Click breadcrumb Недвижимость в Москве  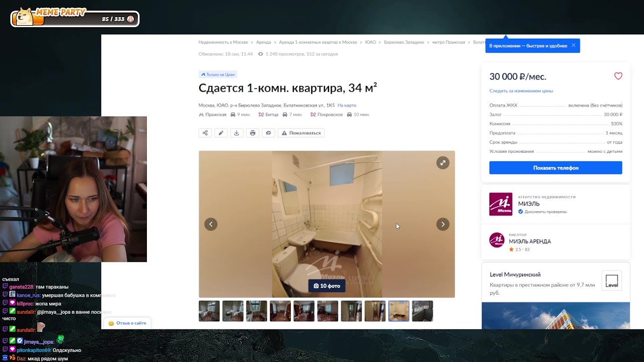pos(223,42)
